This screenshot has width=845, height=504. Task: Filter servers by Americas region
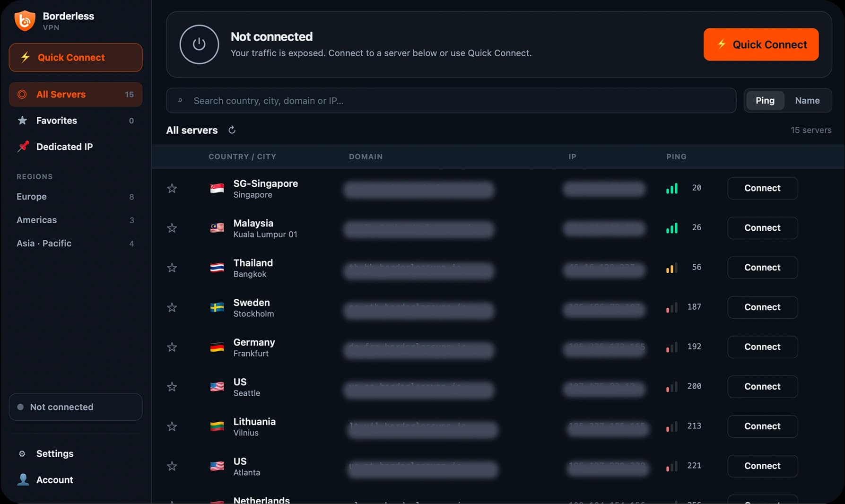point(76,220)
